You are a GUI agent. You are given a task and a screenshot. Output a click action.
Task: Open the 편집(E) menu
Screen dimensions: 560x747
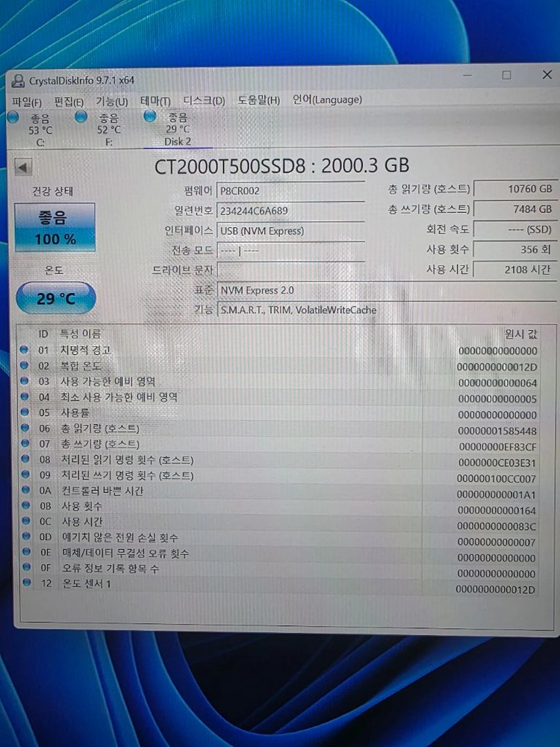pyautogui.click(x=69, y=102)
